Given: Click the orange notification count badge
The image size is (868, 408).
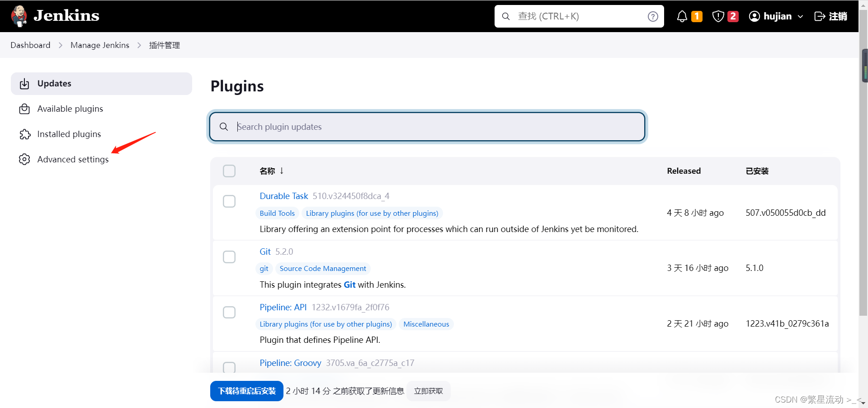Looking at the screenshot, I should [x=697, y=16].
